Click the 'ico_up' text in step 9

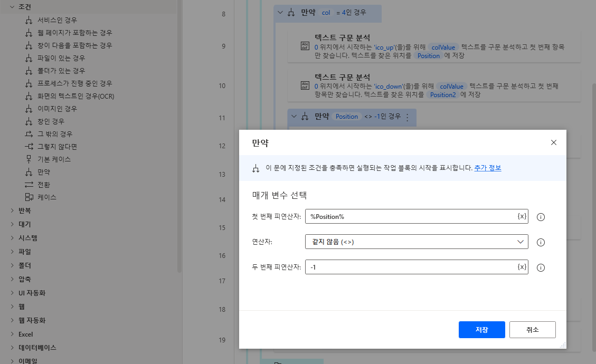coord(384,47)
